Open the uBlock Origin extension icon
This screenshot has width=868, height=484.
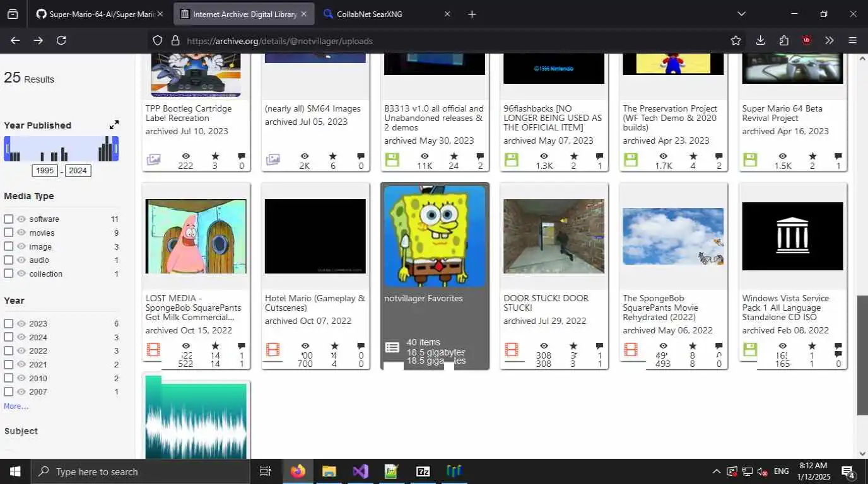pyautogui.click(x=806, y=40)
